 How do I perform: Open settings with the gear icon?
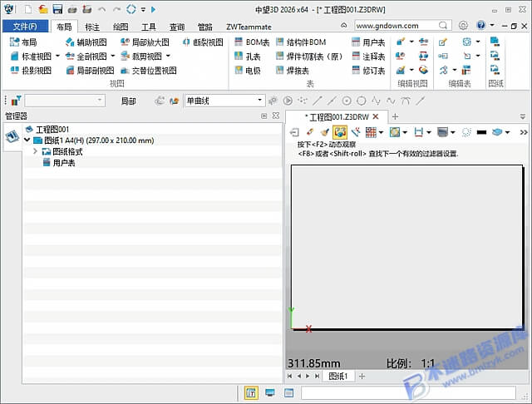(463, 26)
